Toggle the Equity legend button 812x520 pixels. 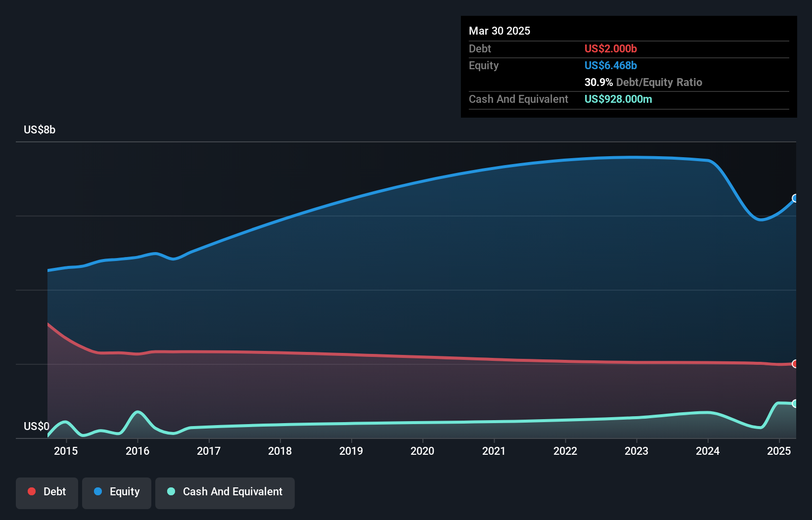[x=117, y=493]
